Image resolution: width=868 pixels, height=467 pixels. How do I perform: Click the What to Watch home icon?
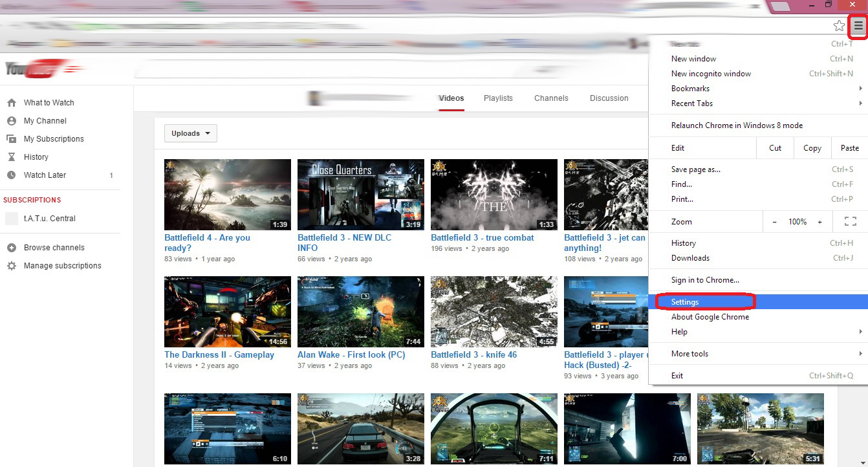11,103
